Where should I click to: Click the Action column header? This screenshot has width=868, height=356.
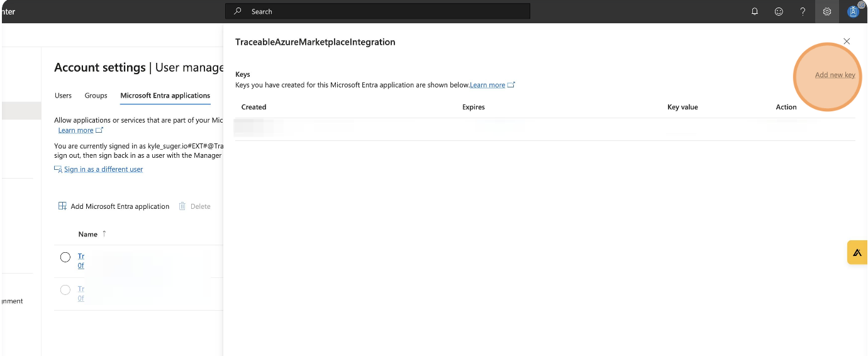(x=786, y=107)
